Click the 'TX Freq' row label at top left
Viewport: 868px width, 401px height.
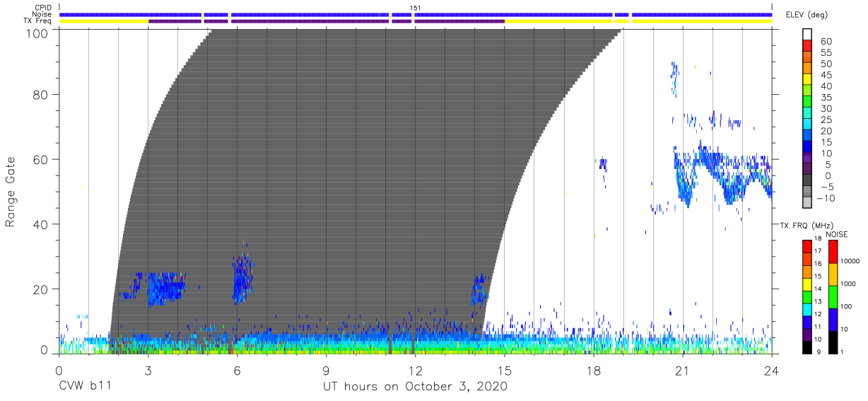click(38, 21)
